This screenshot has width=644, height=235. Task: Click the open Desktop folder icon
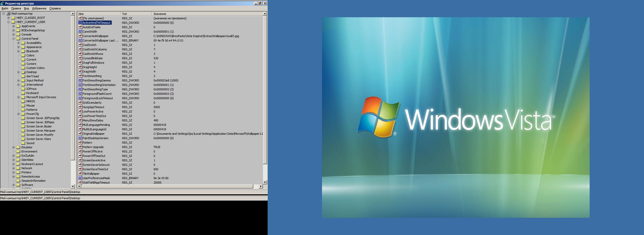pos(23,72)
